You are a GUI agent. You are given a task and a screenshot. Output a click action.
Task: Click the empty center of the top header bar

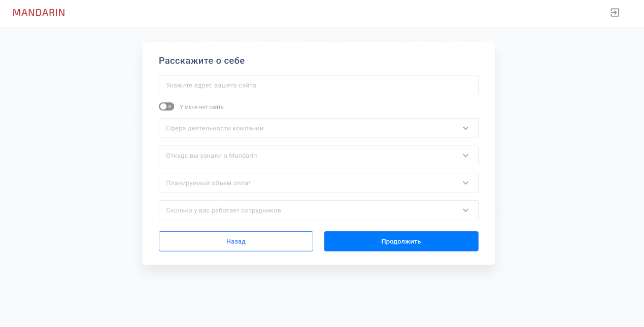coord(325,14)
